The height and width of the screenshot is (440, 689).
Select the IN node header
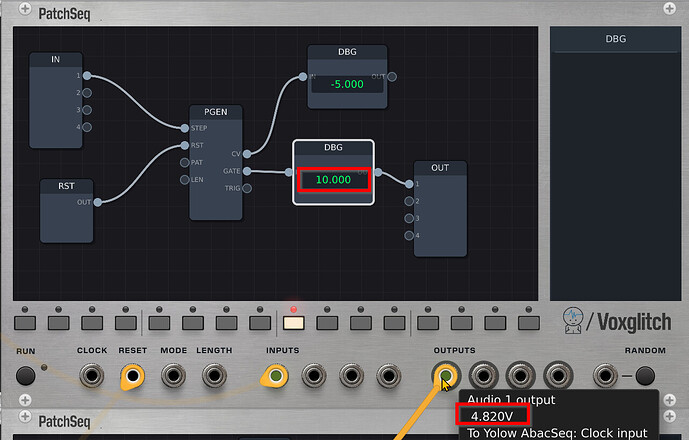pyautogui.click(x=55, y=59)
